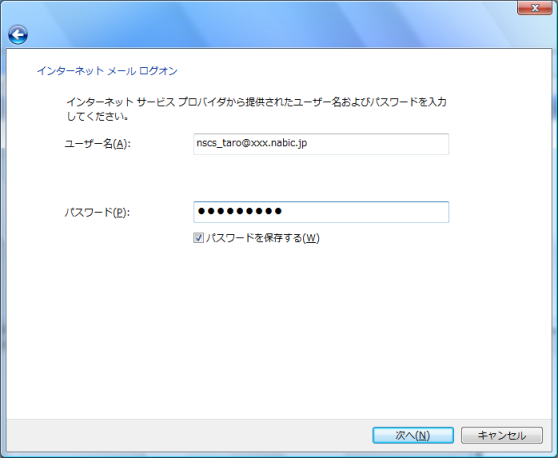558x458 pixels.
Task: Toggle the パスワードを保存する checkbox
Action: click(x=198, y=238)
